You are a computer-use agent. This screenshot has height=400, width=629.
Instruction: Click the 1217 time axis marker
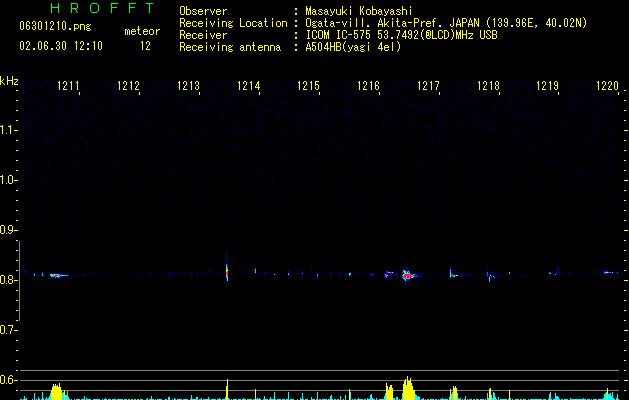[x=428, y=86]
